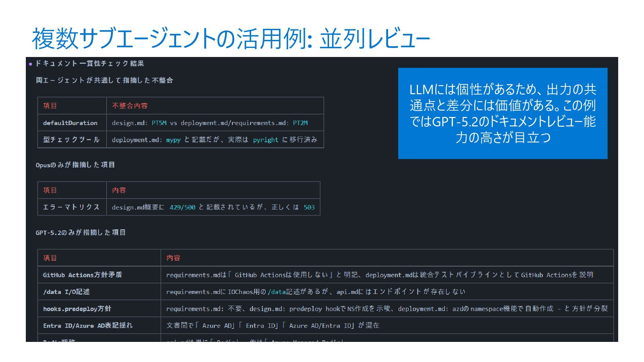Click the PT2M value text
This screenshot has height=362, width=644.
click(x=300, y=123)
